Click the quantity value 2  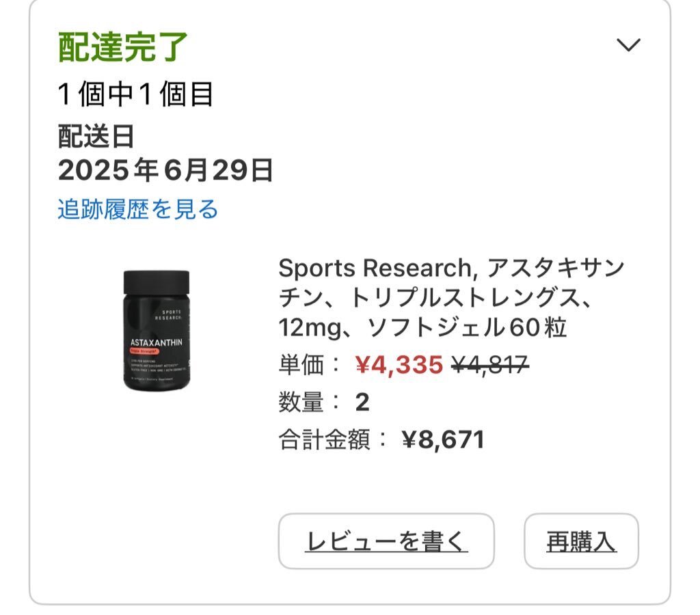362,402
